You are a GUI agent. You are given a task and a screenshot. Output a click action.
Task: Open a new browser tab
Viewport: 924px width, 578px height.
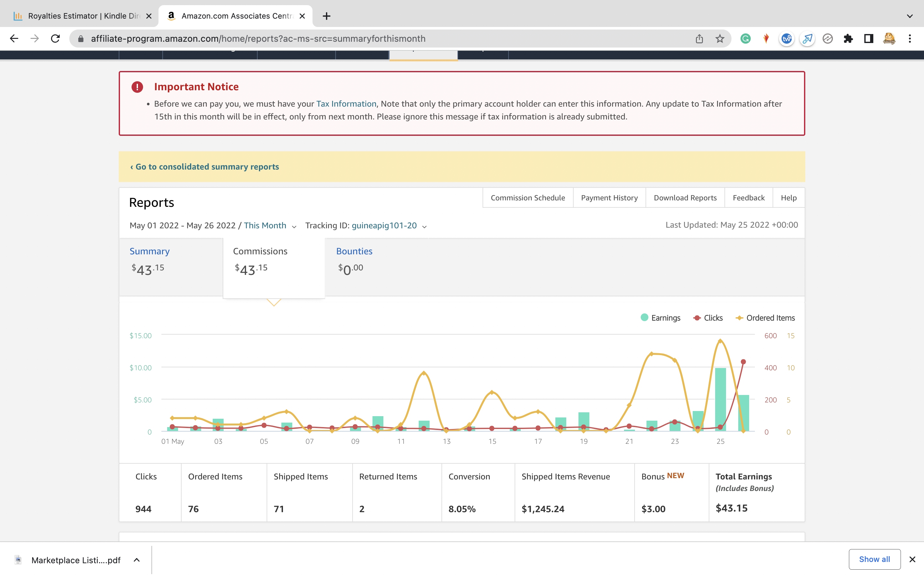[x=327, y=16]
